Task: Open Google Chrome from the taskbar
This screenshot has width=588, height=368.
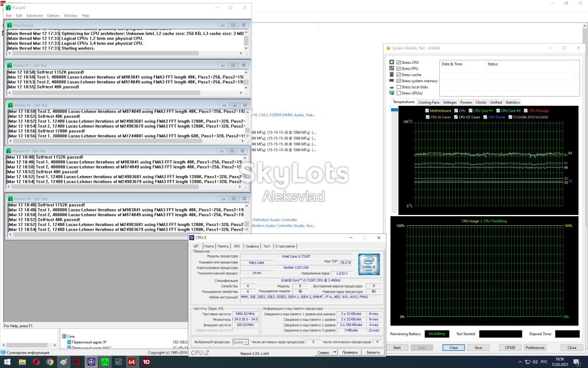Action: (50, 362)
